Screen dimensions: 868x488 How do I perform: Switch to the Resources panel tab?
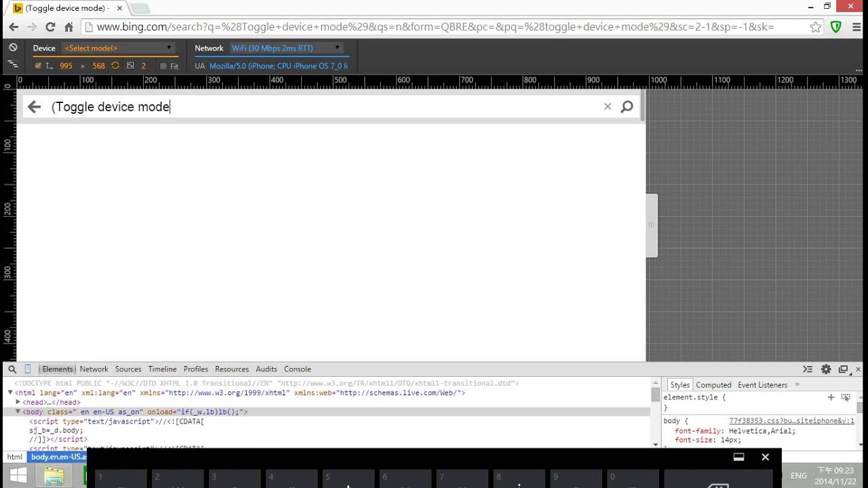pos(232,369)
